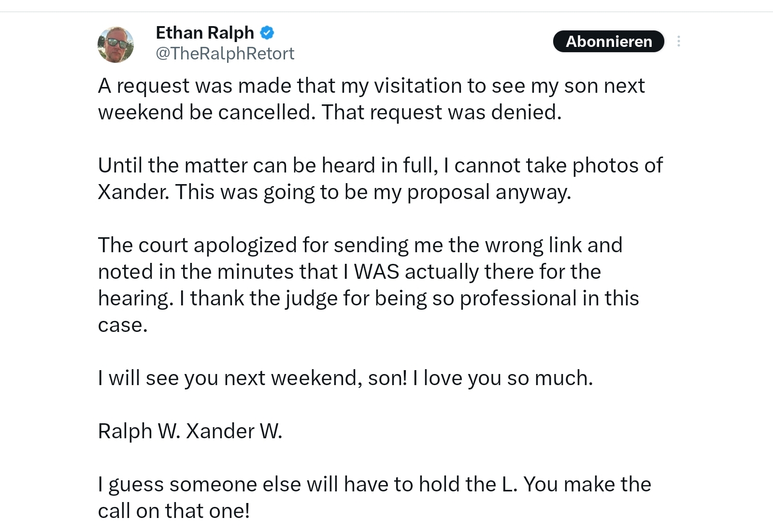
Task: Click the line starting "I guess someone else"
Action: [374, 485]
